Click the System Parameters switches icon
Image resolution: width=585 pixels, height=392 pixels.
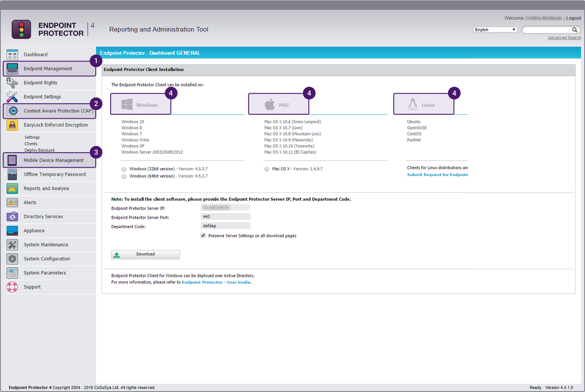pos(12,273)
